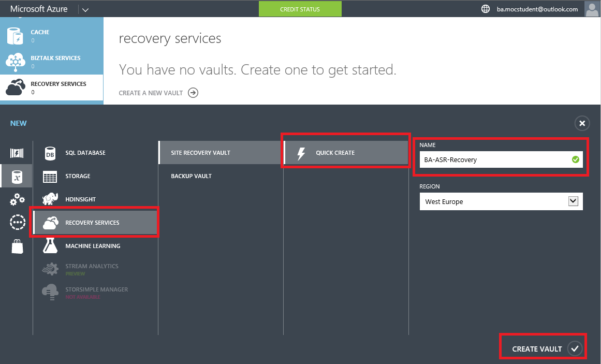Select the Compute category icon in NEW drawer
Image resolution: width=601 pixels, height=364 pixels.
[x=17, y=153]
